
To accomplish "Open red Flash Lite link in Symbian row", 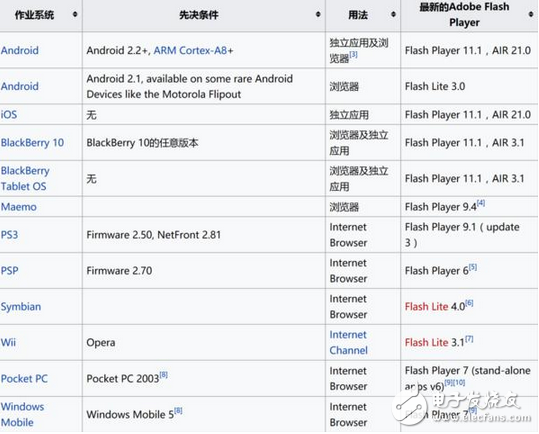I will (x=426, y=307).
